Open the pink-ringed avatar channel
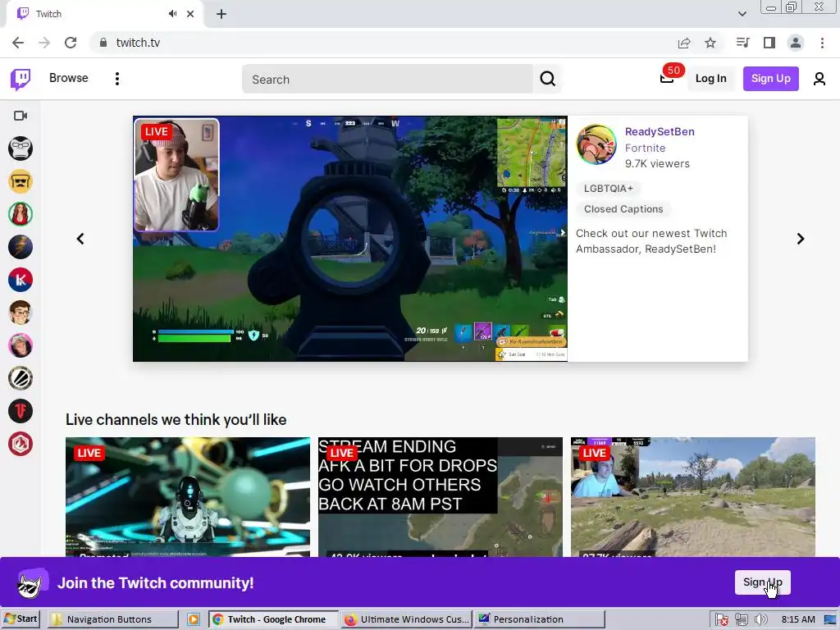Viewport: 840px width, 630px height. click(21, 345)
